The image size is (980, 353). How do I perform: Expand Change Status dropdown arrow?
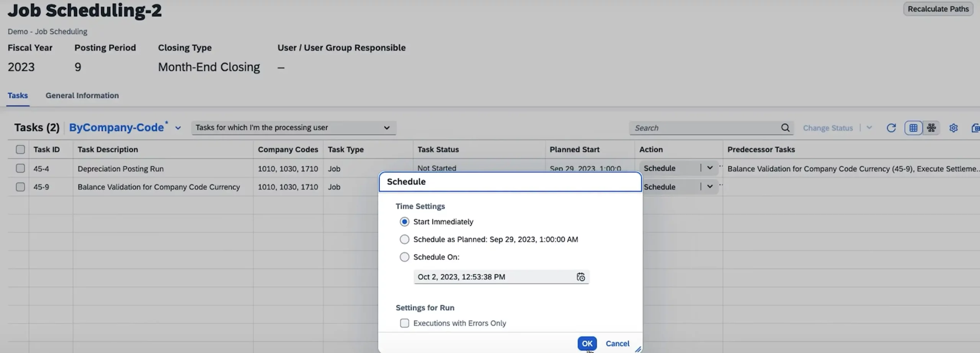[869, 128]
